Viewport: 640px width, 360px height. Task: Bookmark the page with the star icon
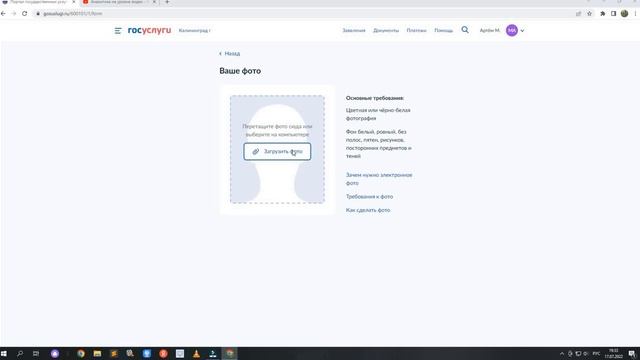589,13
